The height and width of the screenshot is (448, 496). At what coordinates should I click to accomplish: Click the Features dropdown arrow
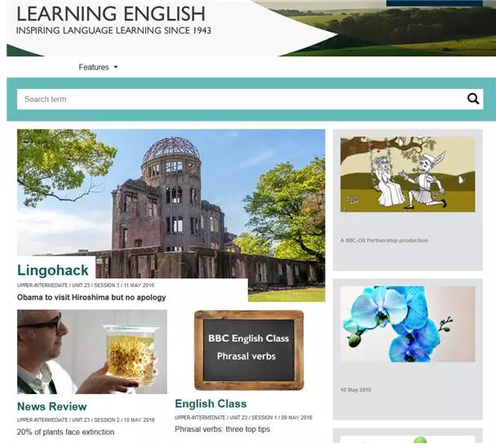[116, 67]
